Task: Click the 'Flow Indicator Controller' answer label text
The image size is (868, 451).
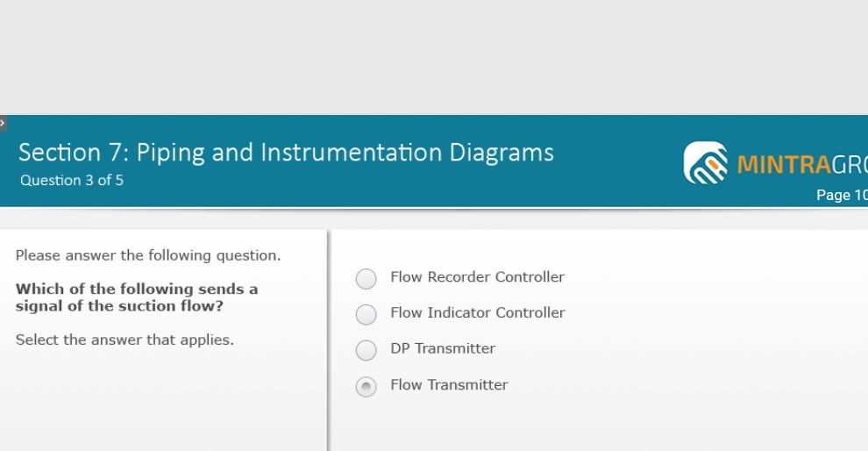Action: coord(478,312)
